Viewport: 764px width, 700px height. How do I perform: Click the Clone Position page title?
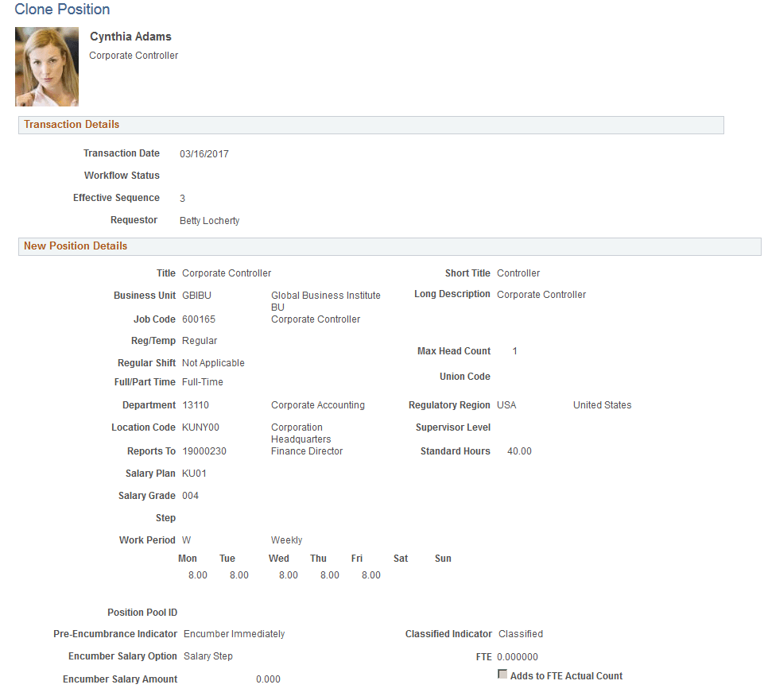click(x=62, y=10)
